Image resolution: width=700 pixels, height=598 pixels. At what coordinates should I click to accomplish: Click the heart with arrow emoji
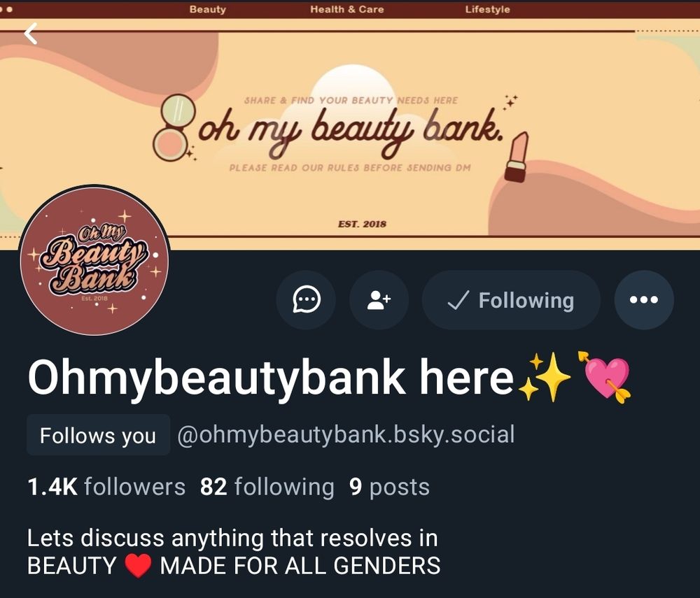(x=605, y=377)
